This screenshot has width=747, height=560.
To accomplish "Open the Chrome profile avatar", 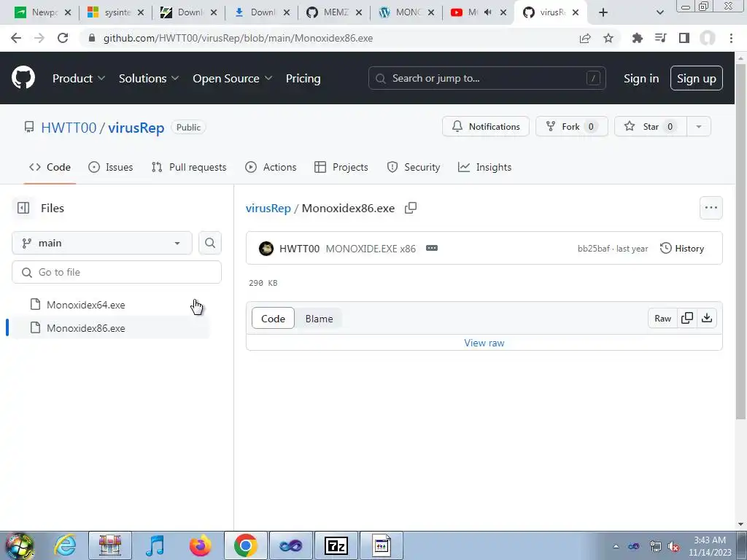I will click(x=708, y=38).
